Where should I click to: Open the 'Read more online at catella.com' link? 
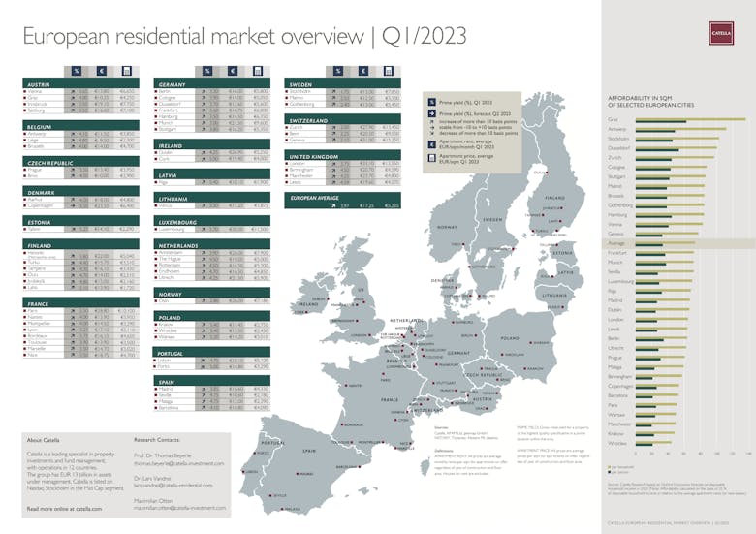coord(64,508)
